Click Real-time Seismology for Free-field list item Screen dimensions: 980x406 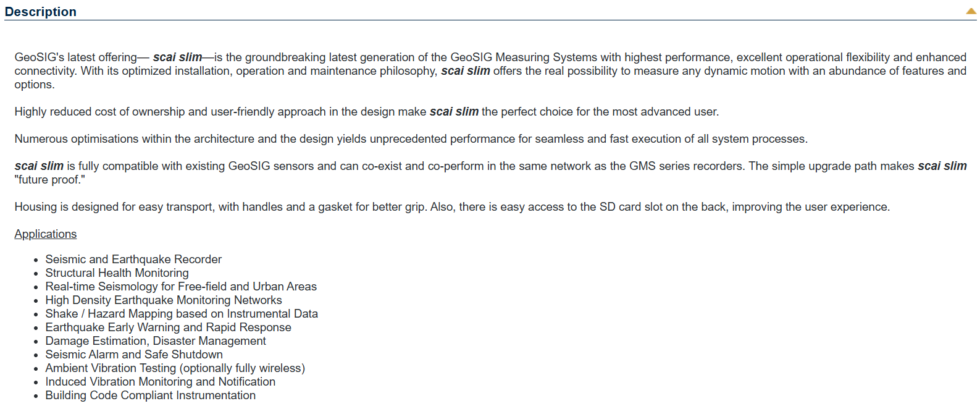coord(181,287)
